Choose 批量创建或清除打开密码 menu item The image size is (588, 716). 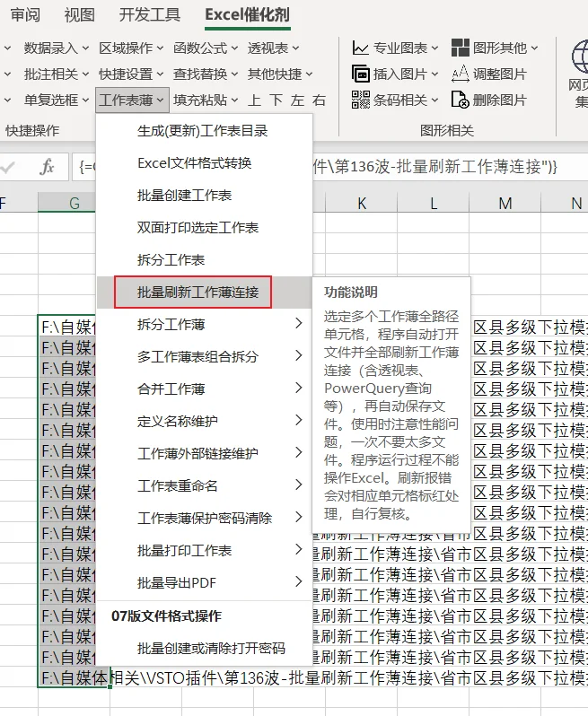tap(205, 649)
